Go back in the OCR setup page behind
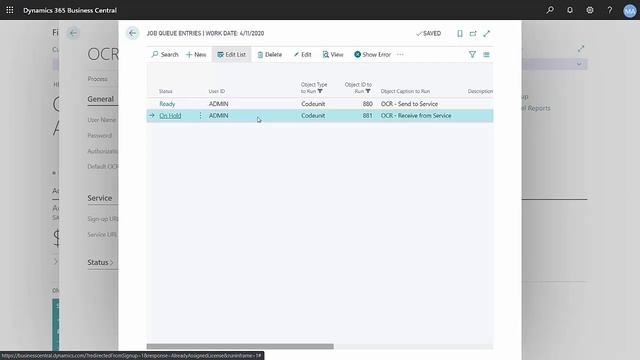Image resolution: width=640 pixels, height=360 pixels. click(x=73, y=33)
